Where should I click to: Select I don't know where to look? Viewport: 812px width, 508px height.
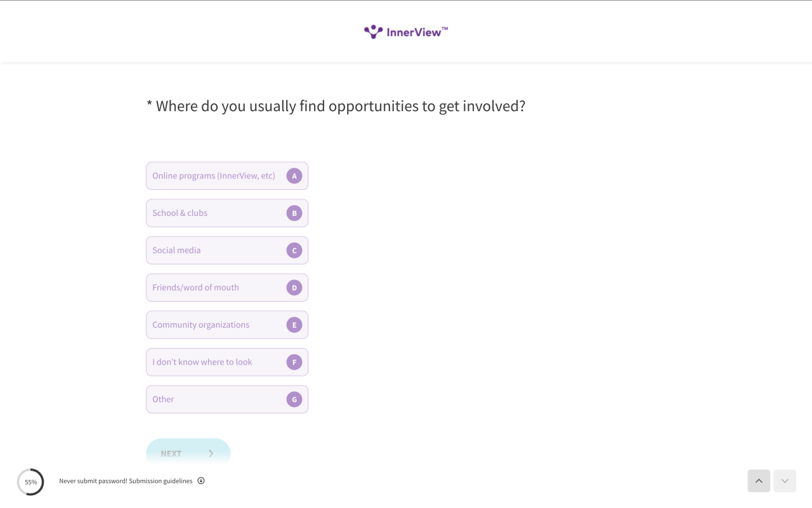[x=227, y=362]
